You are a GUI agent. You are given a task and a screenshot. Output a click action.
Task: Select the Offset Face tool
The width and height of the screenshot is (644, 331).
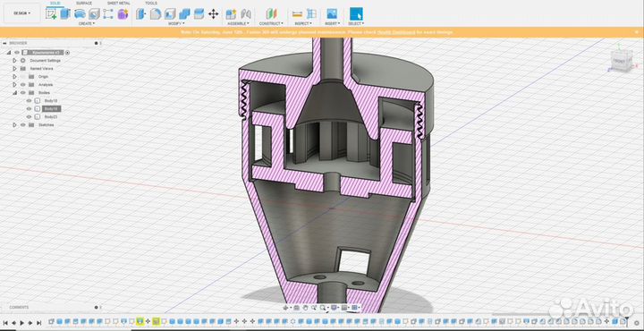(199, 14)
